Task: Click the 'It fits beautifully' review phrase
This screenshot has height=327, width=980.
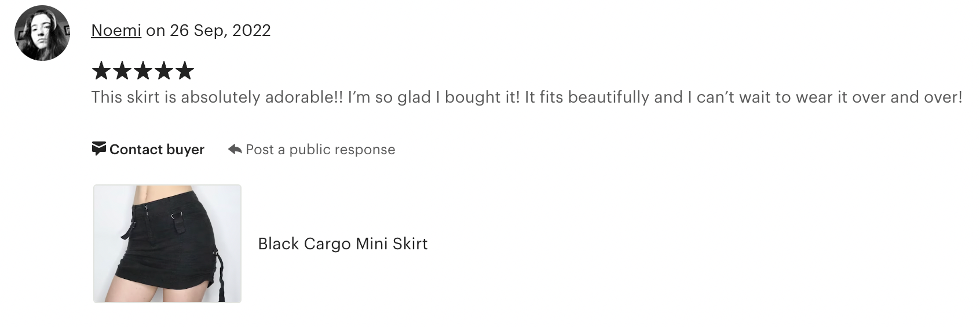Action: (x=587, y=97)
